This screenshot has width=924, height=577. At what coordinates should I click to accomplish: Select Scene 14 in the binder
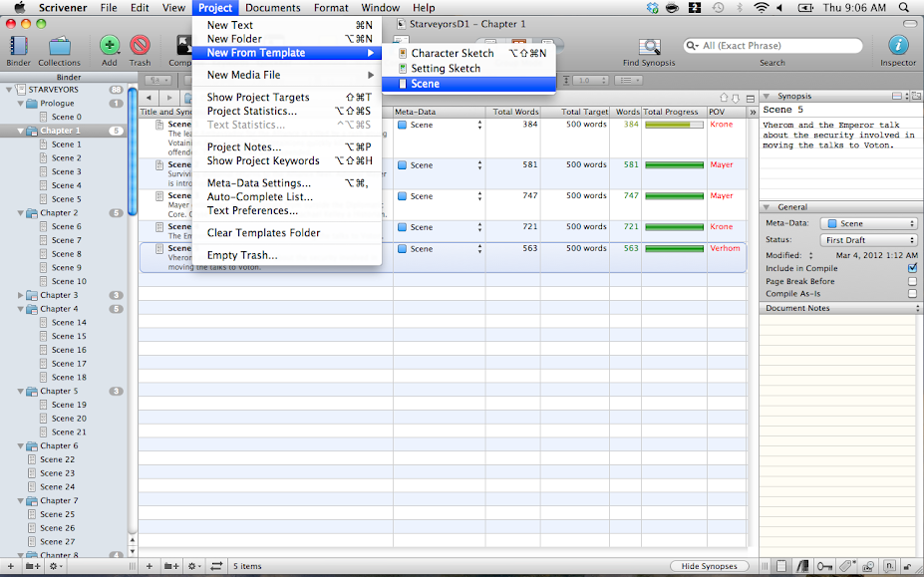pos(69,323)
